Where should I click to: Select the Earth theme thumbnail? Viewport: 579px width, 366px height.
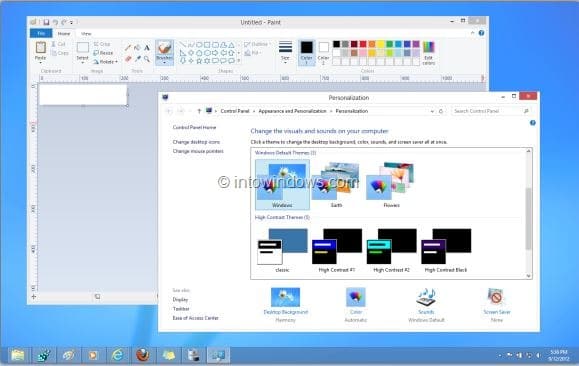click(336, 185)
